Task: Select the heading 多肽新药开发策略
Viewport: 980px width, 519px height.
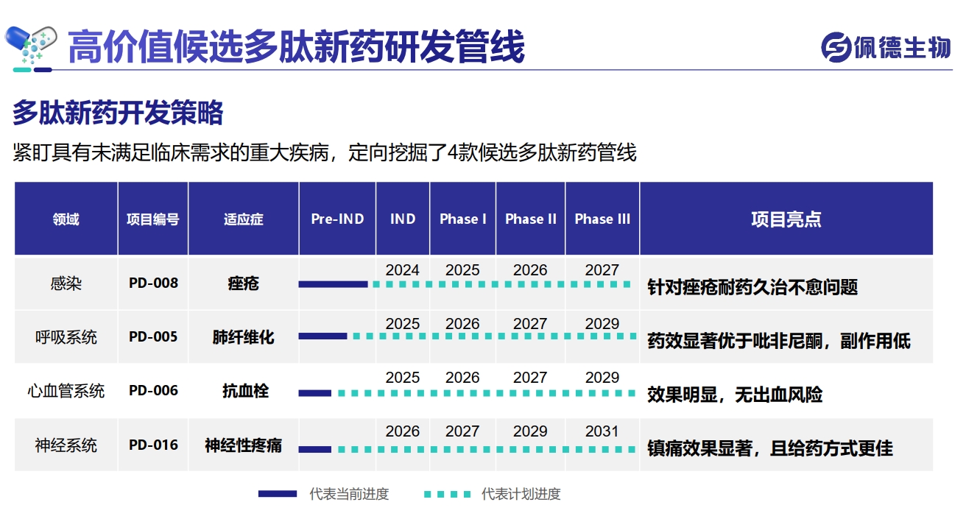Action: (x=118, y=113)
